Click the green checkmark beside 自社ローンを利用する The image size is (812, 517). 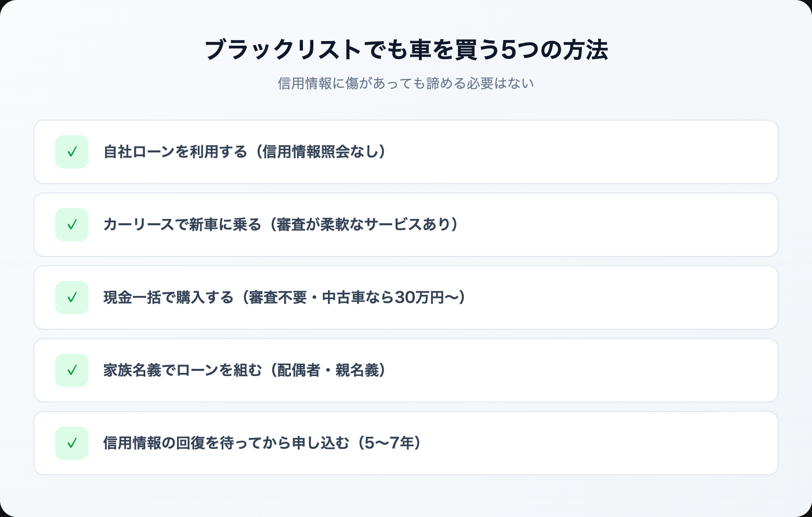pyautogui.click(x=72, y=152)
